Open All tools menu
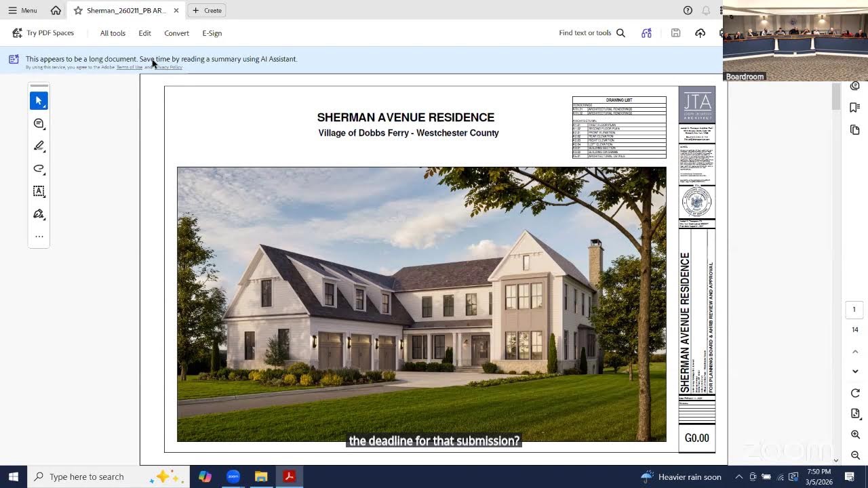Screen dimensions: 868x488 coord(113,33)
